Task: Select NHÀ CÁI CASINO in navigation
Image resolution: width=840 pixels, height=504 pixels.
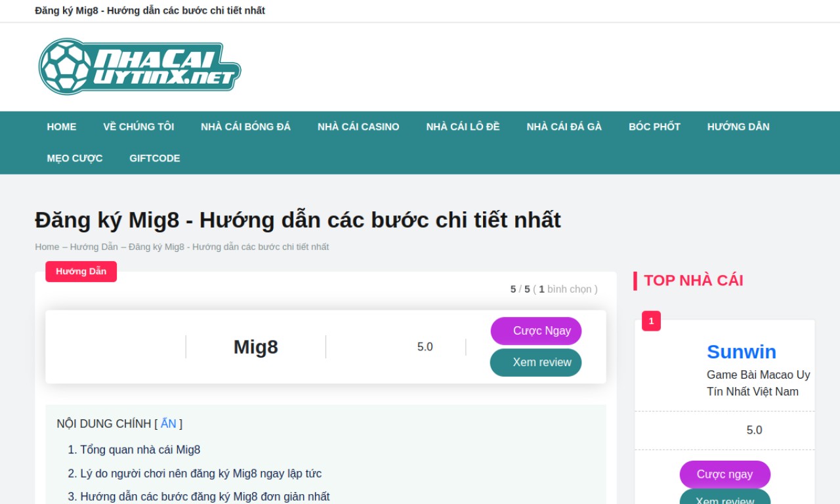Action: click(358, 127)
